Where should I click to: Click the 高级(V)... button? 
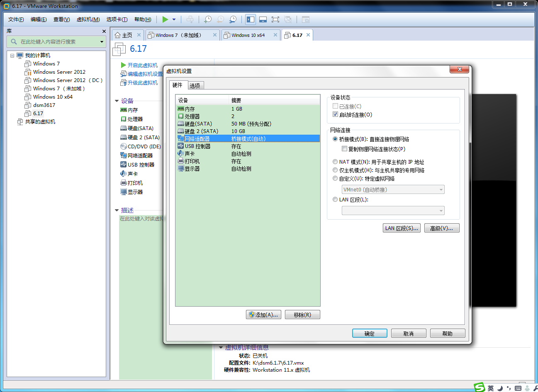pos(442,228)
